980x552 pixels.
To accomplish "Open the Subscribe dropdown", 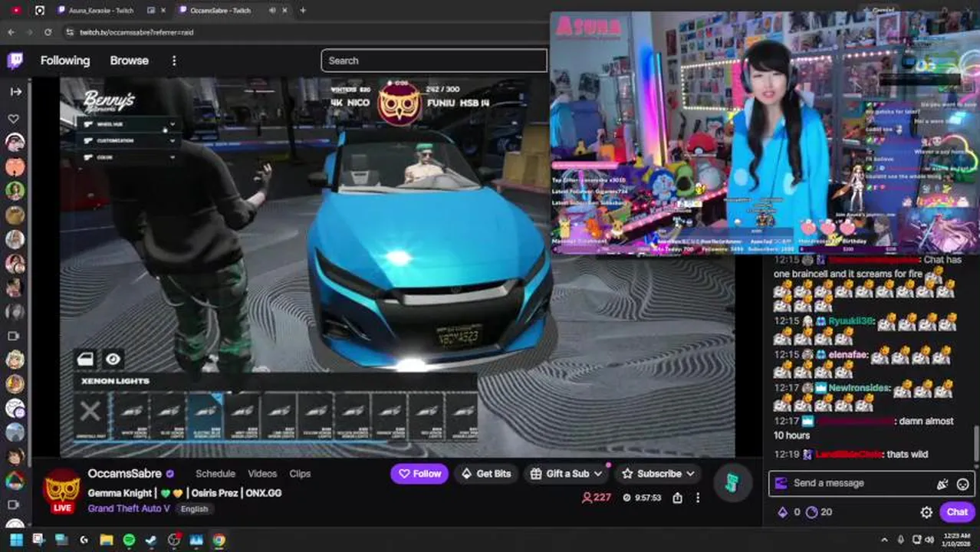I will coord(659,474).
